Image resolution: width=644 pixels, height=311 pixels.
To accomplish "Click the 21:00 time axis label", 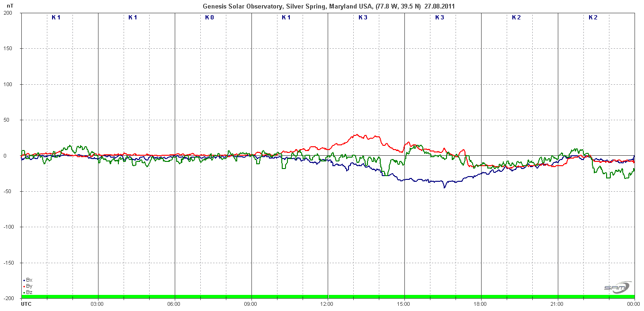I will pos(557,304).
